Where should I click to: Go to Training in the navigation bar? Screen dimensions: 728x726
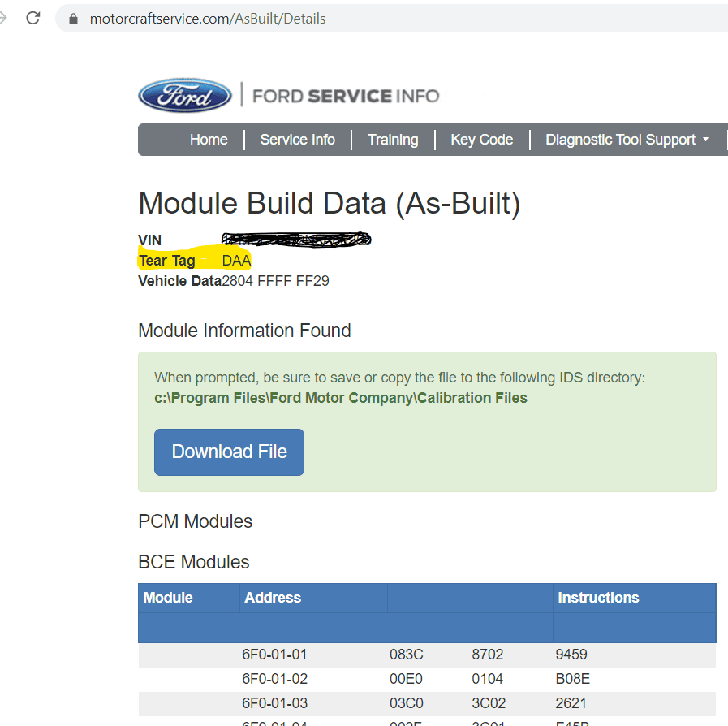coord(393,140)
